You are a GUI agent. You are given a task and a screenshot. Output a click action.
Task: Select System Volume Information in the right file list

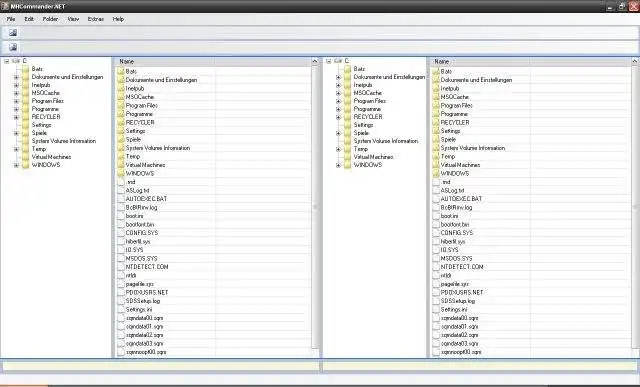pos(473,148)
